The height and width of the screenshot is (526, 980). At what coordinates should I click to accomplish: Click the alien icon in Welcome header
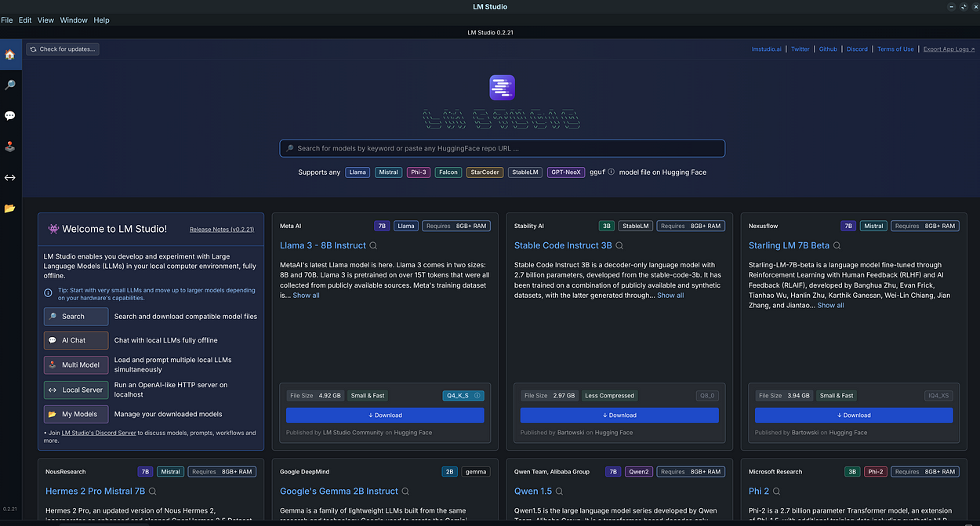click(53, 229)
